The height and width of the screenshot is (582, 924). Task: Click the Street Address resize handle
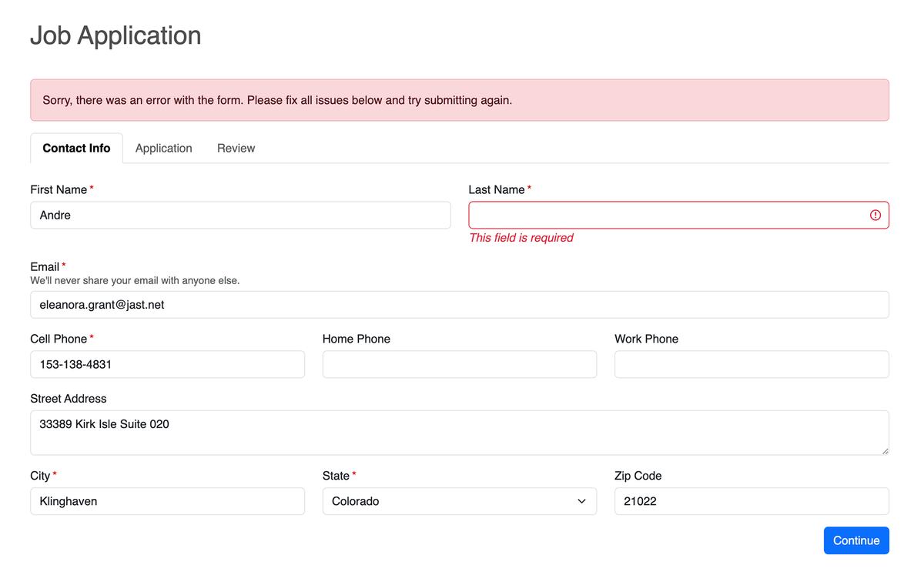pyautogui.click(x=884, y=450)
